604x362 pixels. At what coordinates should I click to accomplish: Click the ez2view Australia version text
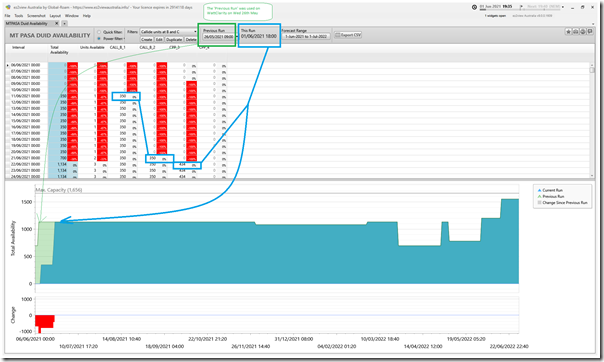click(532, 16)
